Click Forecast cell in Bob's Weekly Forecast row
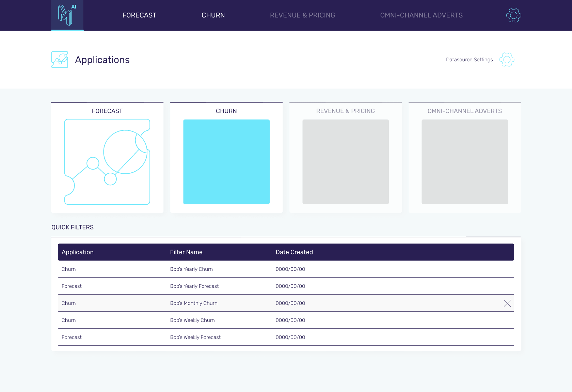 pos(71,337)
